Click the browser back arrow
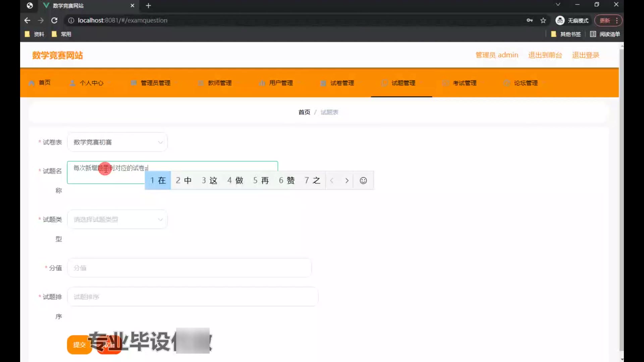Viewport: 644px width, 362px height. [x=28, y=20]
